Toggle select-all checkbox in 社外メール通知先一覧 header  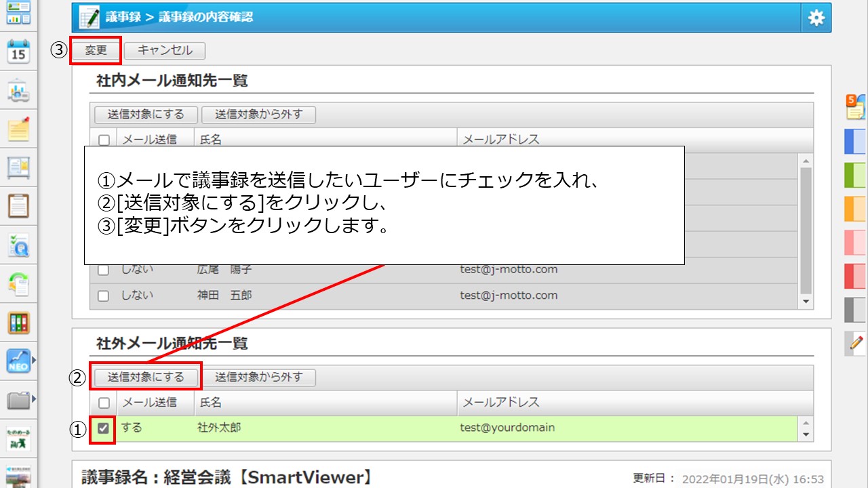coord(104,403)
